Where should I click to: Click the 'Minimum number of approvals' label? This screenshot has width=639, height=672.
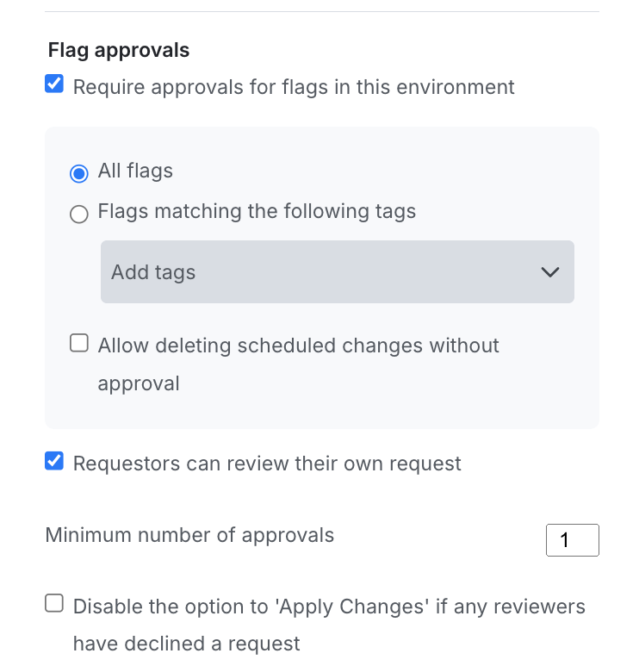(189, 535)
